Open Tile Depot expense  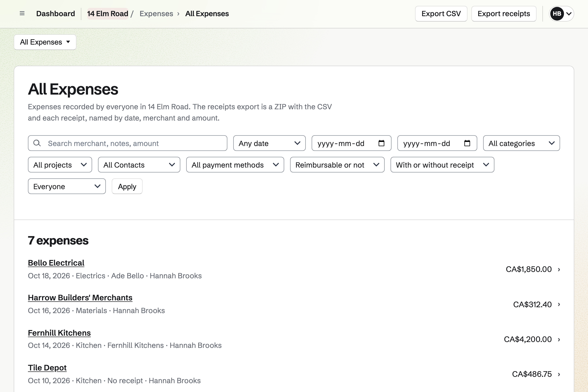click(47, 367)
